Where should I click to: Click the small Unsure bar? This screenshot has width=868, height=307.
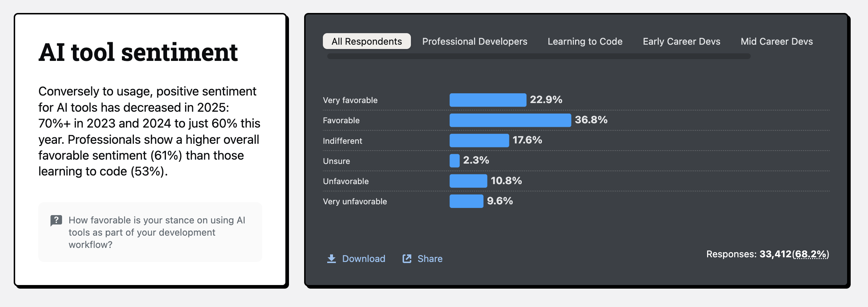click(x=455, y=161)
